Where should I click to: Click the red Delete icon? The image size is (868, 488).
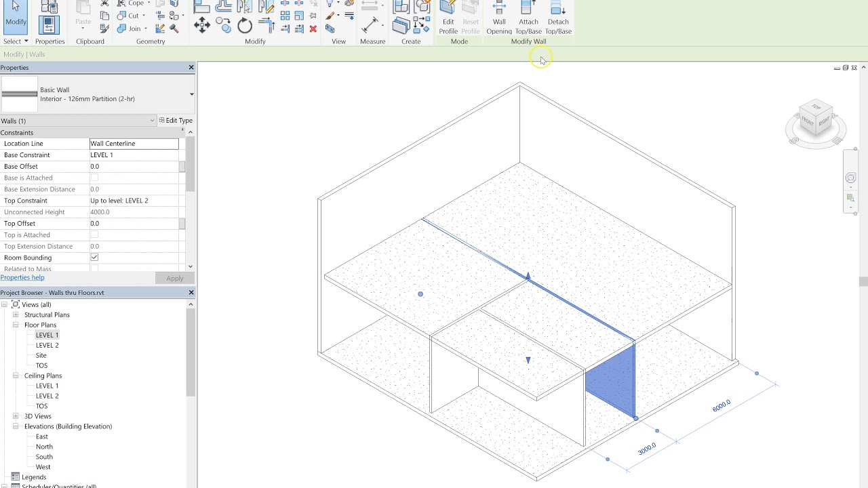click(x=313, y=28)
